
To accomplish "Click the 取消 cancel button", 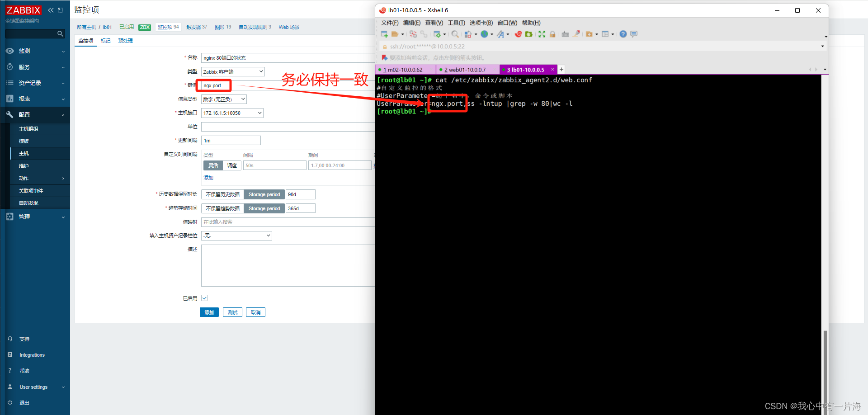I will 255,312.
